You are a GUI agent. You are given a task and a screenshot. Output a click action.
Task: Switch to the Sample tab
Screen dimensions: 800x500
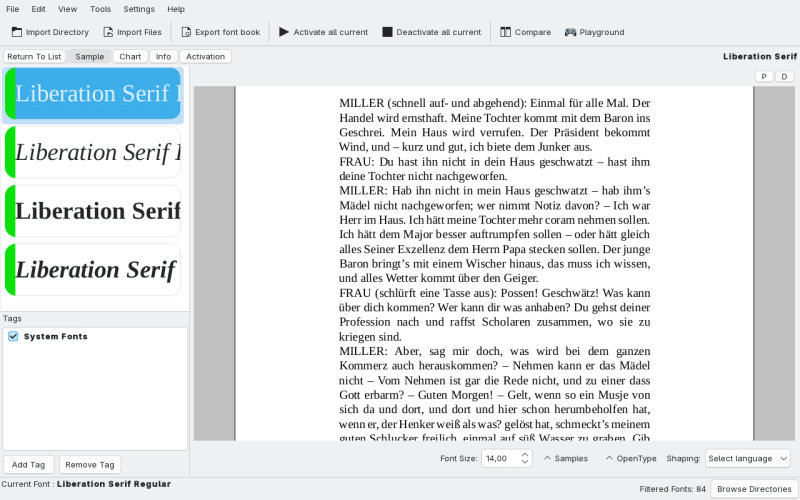[90, 57]
